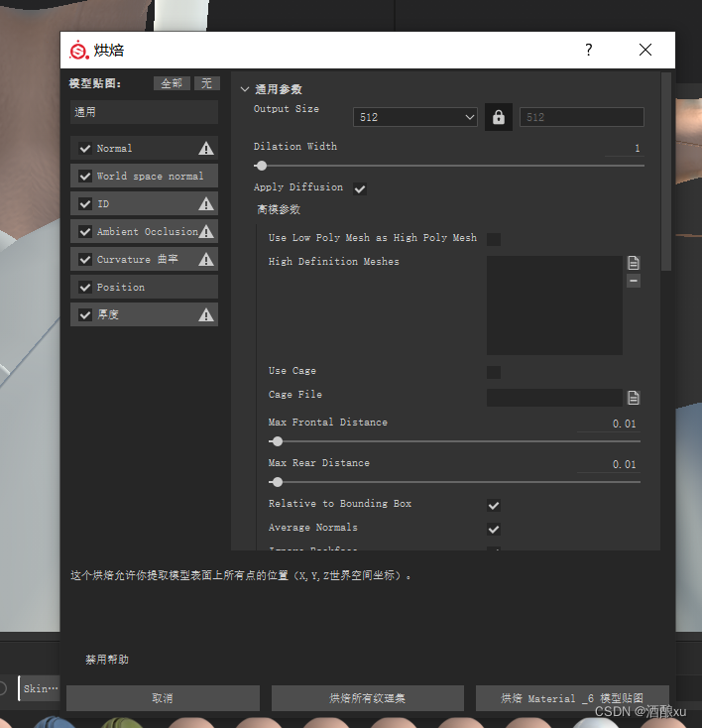The width and height of the screenshot is (702, 728).
Task: Close the 烘焙 dialog window
Action: (645, 50)
